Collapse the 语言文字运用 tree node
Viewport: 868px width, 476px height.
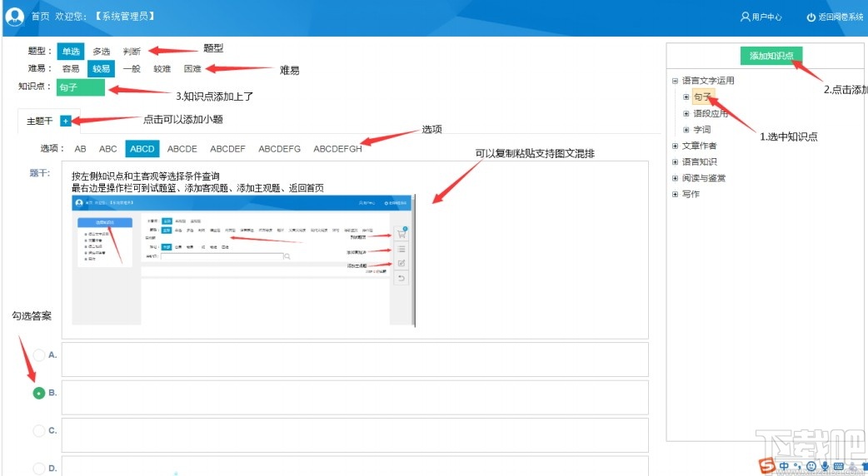[675, 81]
